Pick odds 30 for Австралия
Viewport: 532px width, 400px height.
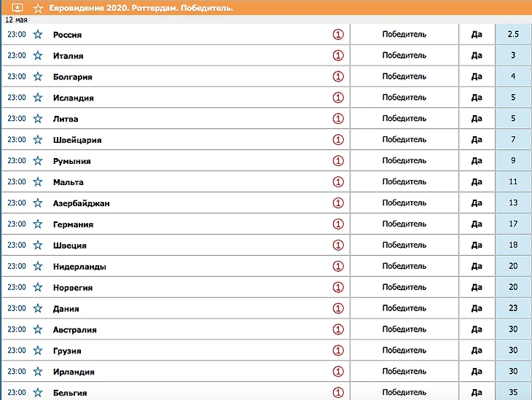(513, 329)
